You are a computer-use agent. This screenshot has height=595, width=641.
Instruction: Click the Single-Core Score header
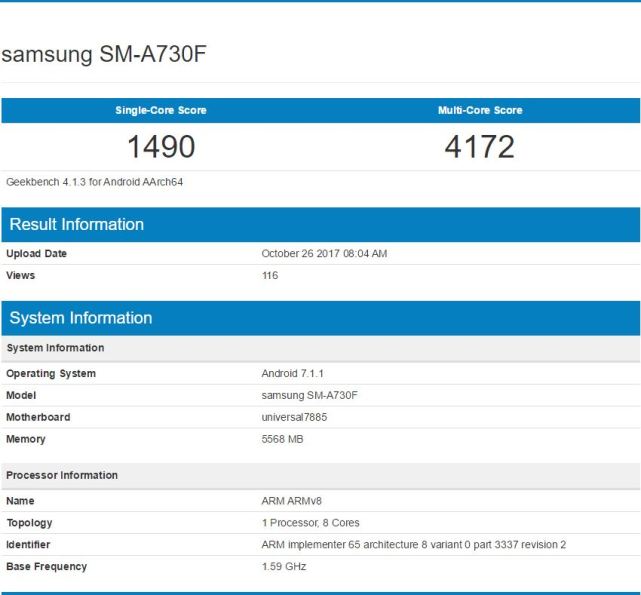coord(160,110)
